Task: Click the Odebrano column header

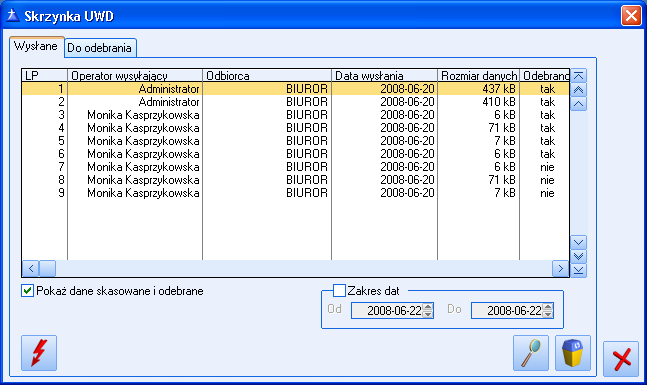Action: (545, 76)
